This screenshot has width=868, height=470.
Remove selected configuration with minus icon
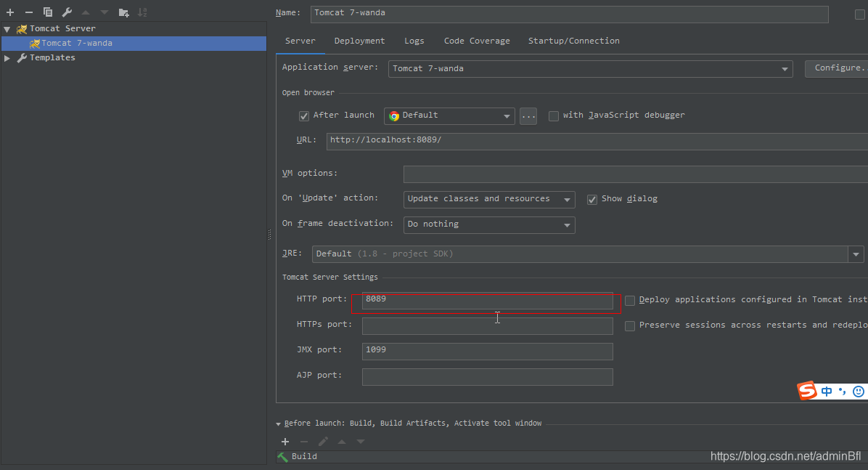[x=29, y=12]
